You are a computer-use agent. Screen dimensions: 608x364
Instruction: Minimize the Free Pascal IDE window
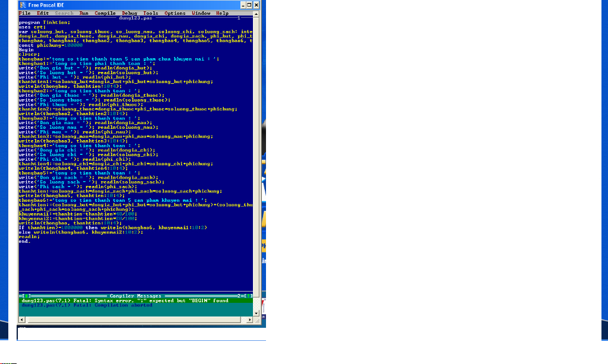tap(243, 5)
